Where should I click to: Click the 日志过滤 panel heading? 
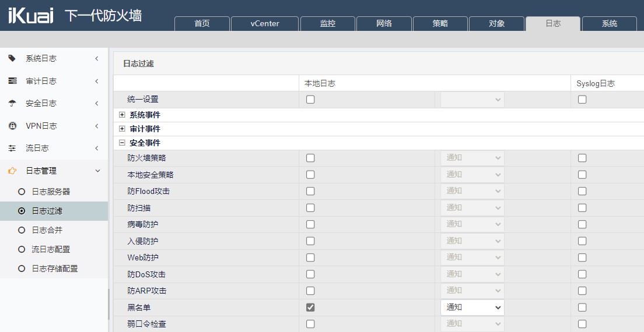(x=138, y=63)
